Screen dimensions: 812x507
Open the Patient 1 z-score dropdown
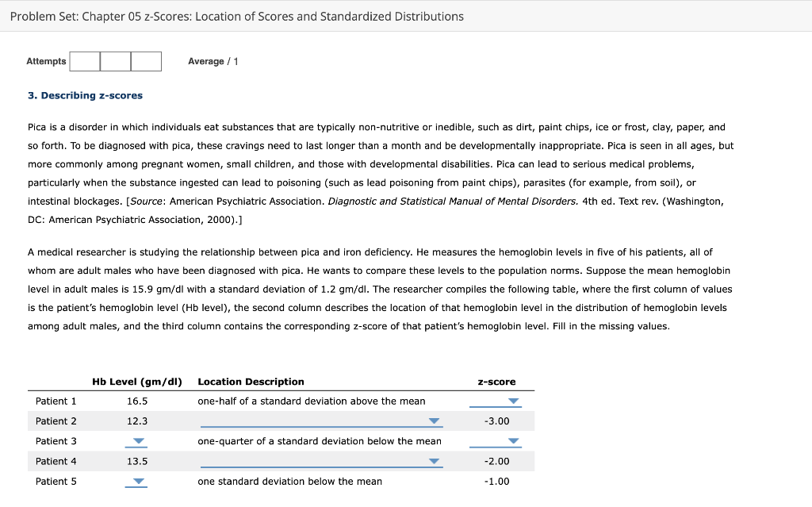495,401
